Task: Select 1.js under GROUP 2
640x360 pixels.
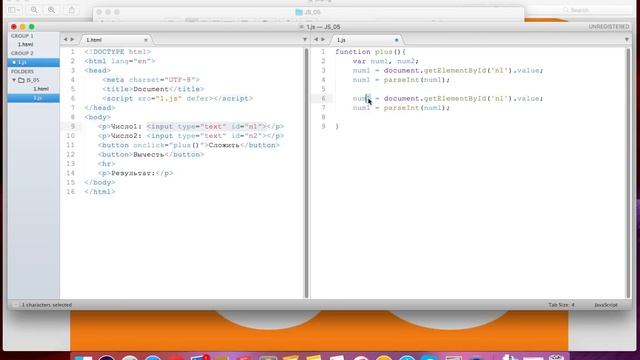Action: point(33,62)
